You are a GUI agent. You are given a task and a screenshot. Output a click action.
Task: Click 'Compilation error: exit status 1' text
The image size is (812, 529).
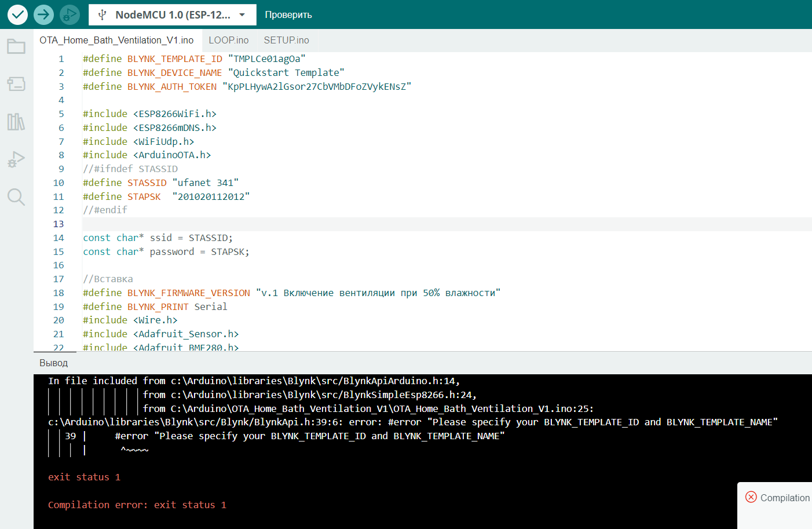click(x=137, y=505)
